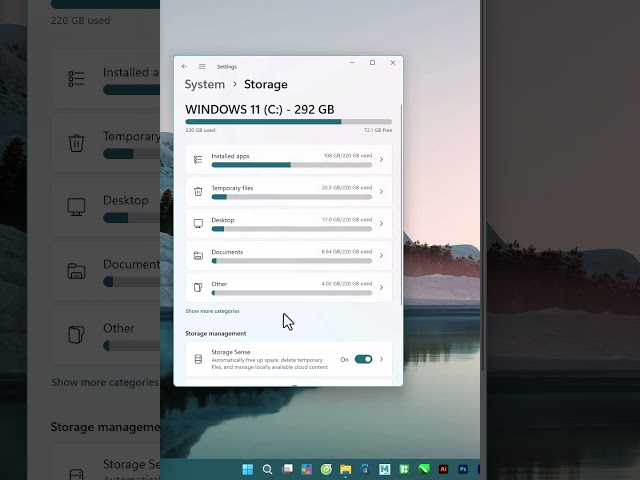Open the green grid app on taskbar
Viewport: 640px width, 480px height.
point(404,469)
